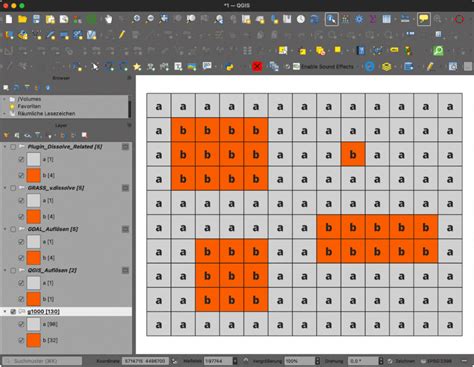Click orange swatch b [32] under g1000

[x=33, y=340]
